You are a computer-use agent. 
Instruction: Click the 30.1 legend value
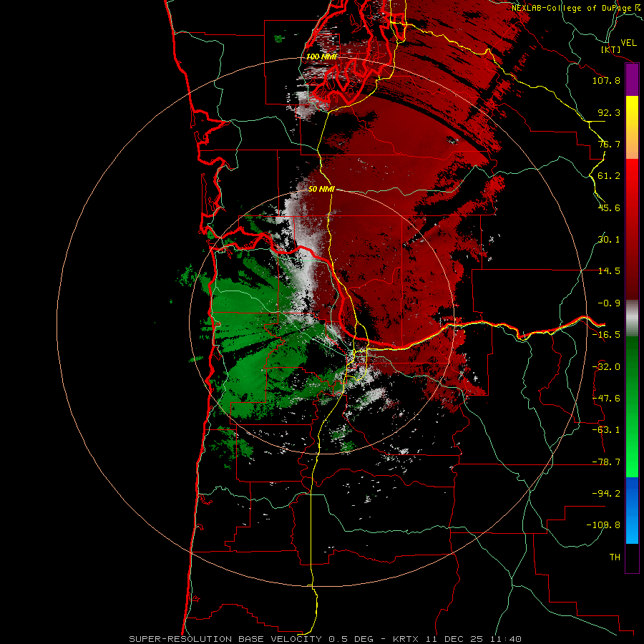coord(609,240)
